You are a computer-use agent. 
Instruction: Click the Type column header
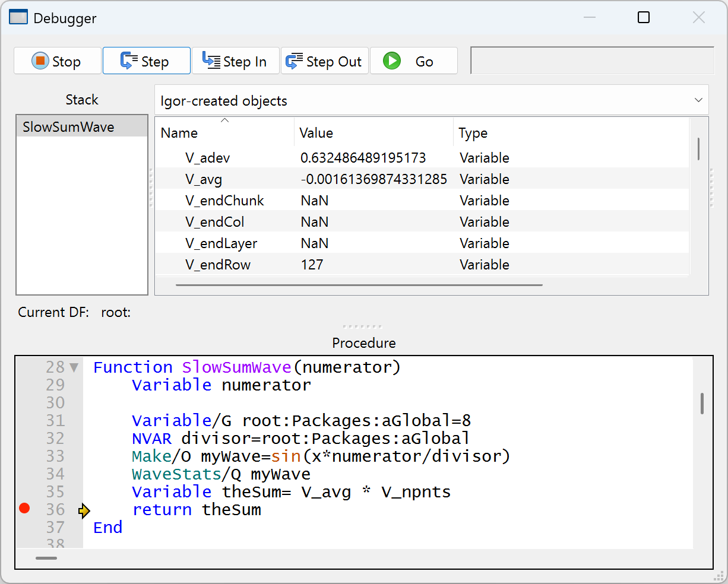[x=473, y=133]
